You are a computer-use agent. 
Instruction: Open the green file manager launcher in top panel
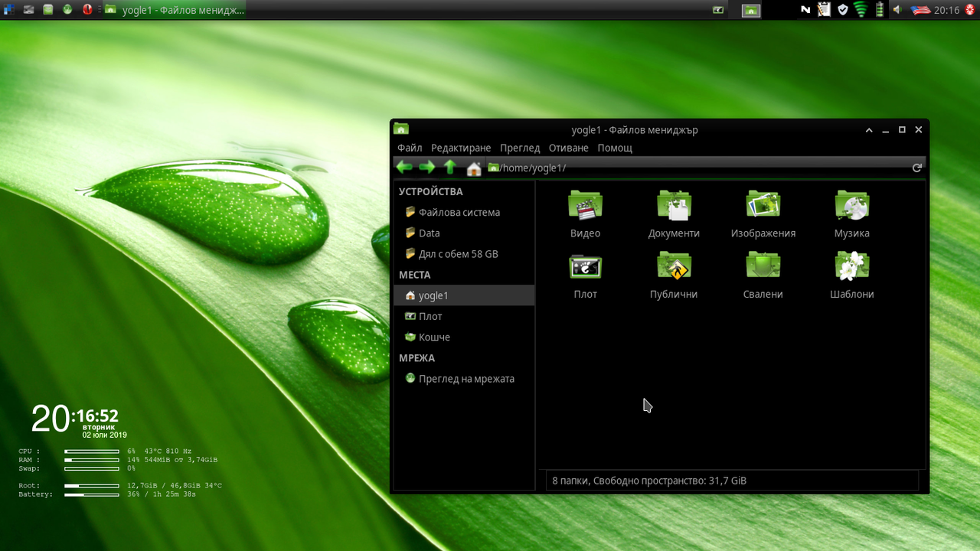(x=48, y=9)
